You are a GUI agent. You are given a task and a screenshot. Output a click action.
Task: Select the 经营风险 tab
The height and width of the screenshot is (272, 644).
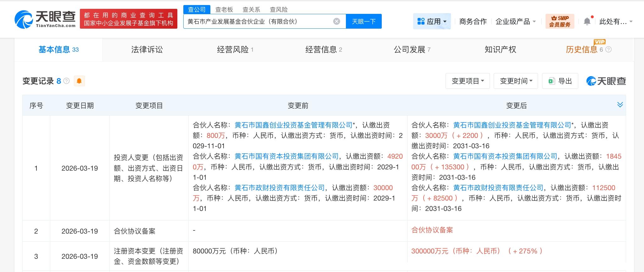(235, 49)
